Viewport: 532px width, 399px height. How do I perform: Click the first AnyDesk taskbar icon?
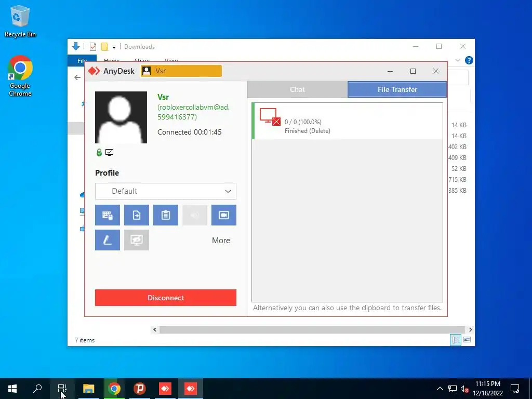tap(165, 389)
